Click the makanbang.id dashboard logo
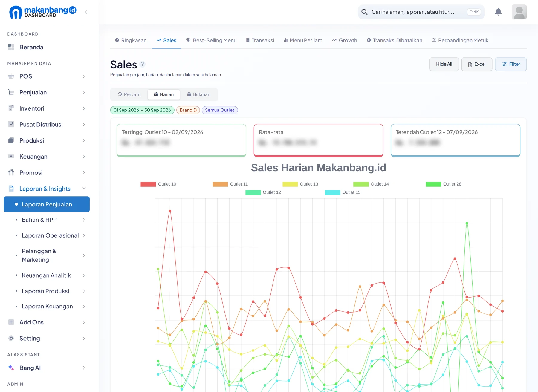 pos(43,12)
